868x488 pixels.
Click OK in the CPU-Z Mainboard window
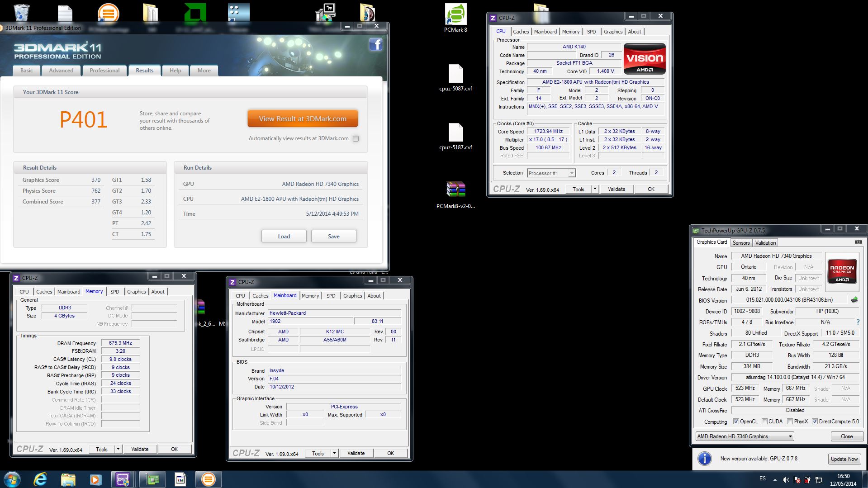(x=390, y=453)
